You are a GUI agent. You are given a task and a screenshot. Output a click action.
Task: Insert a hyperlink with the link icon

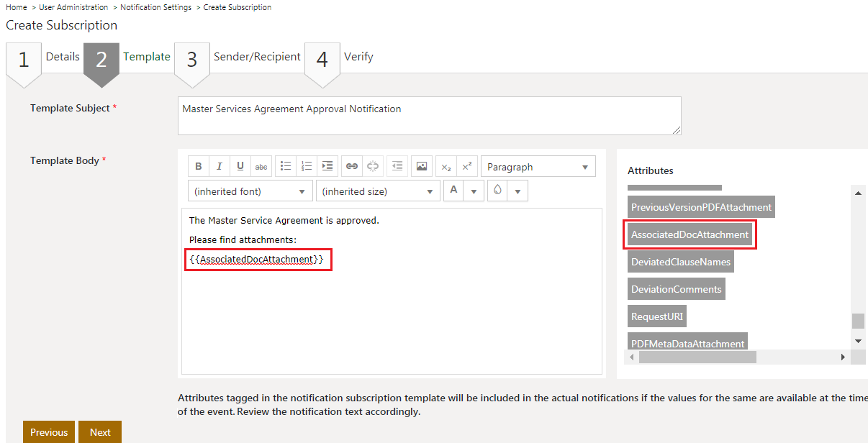click(352, 166)
